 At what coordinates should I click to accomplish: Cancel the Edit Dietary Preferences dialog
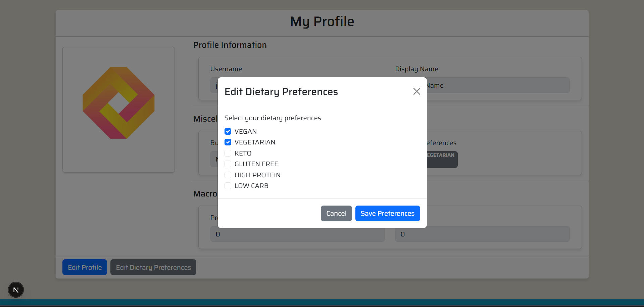click(x=336, y=213)
